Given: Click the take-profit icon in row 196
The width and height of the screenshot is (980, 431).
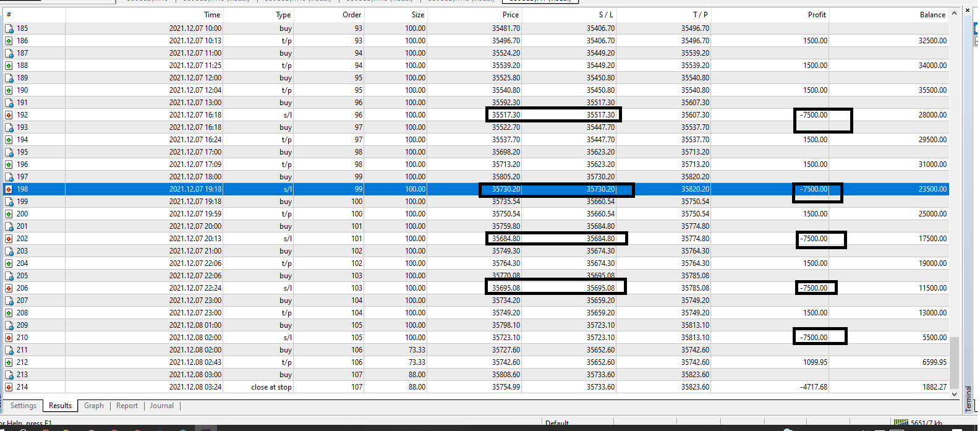Looking at the screenshot, I should pos(9,164).
